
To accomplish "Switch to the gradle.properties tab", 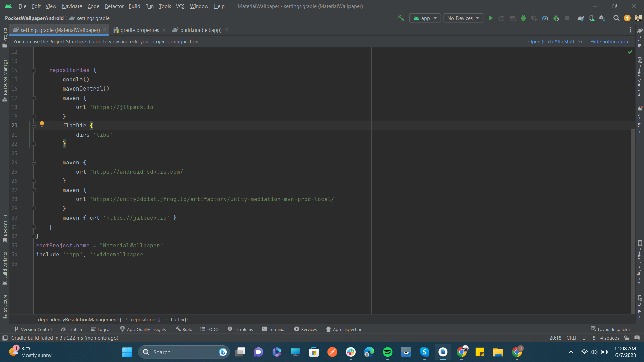I will click(x=139, y=30).
